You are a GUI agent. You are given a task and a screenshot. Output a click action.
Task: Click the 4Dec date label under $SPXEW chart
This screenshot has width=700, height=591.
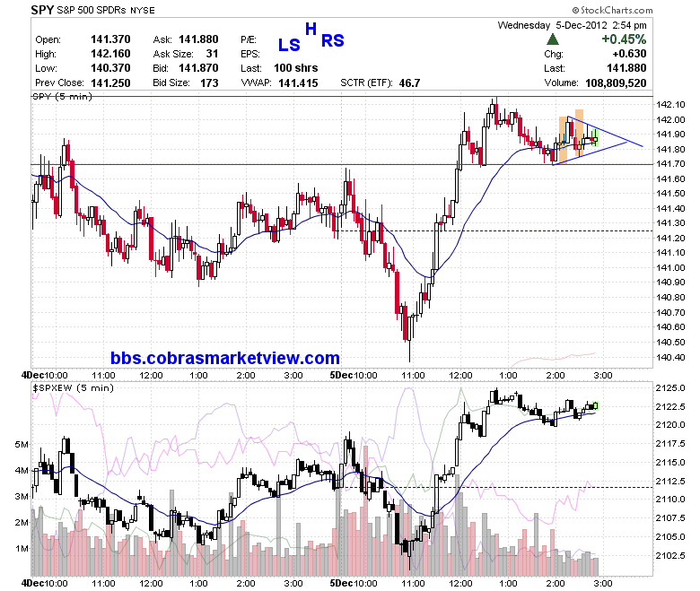(x=32, y=583)
